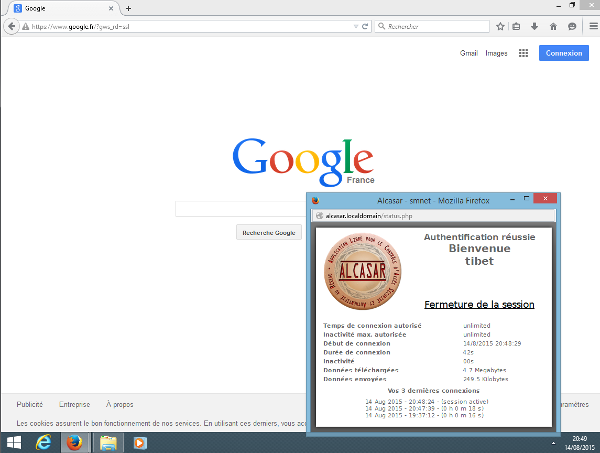Open the chat bubble Hello icon

tap(572, 26)
